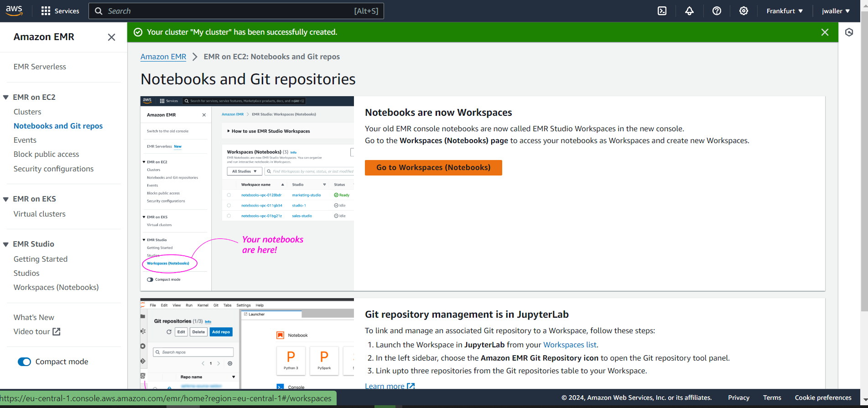Click the Learn more external link icon
Image resolution: width=868 pixels, height=408 pixels.
(x=411, y=386)
